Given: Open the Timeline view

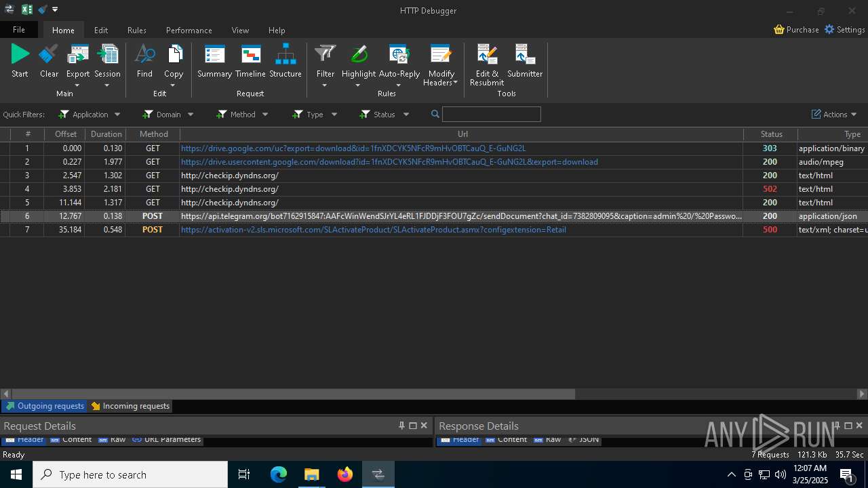Looking at the screenshot, I should (x=250, y=61).
